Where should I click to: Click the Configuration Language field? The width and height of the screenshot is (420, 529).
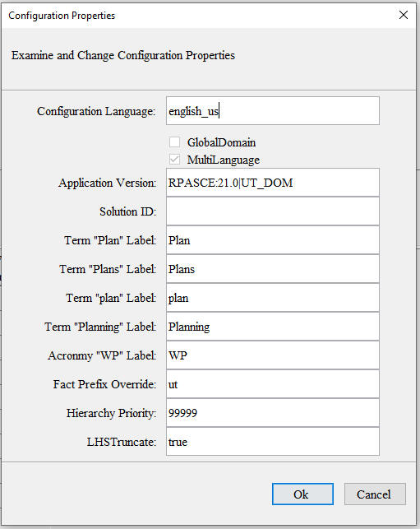[273, 111]
